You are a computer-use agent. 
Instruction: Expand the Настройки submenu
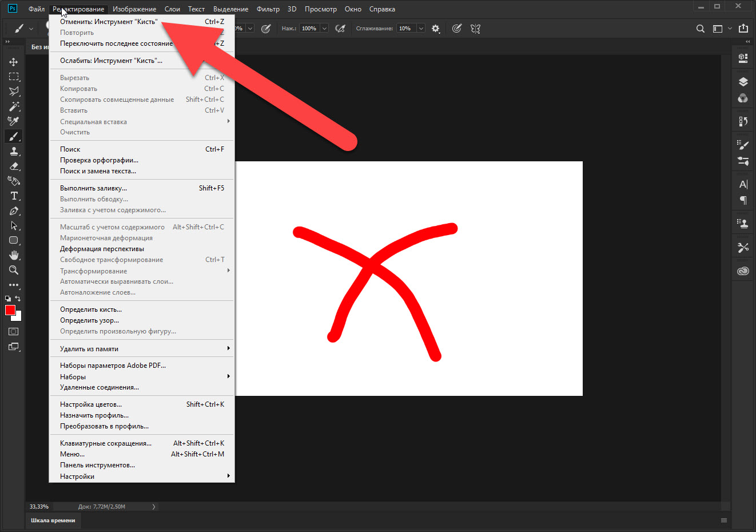[228, 476]
